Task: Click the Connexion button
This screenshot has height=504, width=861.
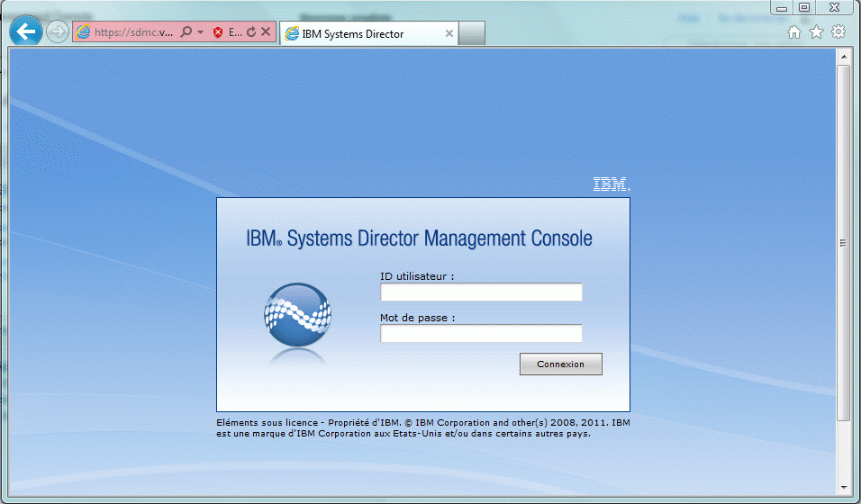Action: pos(560,364)
